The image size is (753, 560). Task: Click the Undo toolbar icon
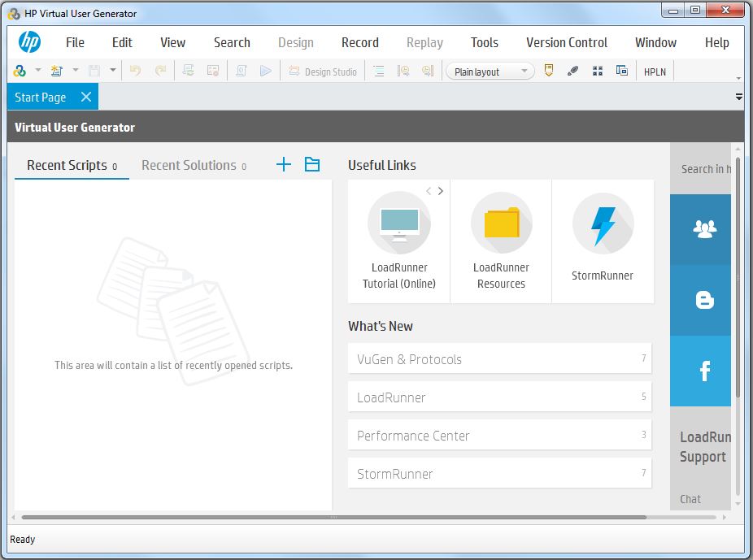(135, 71)
